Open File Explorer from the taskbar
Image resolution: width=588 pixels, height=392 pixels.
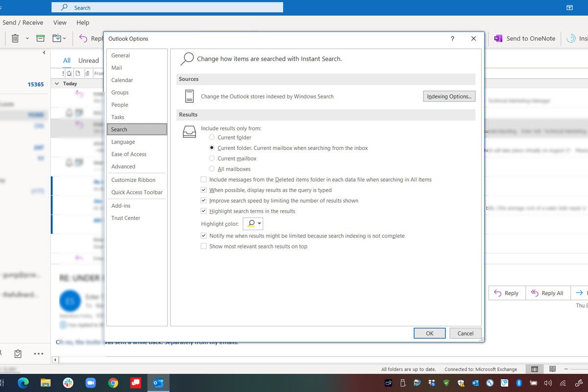point(46,383)
